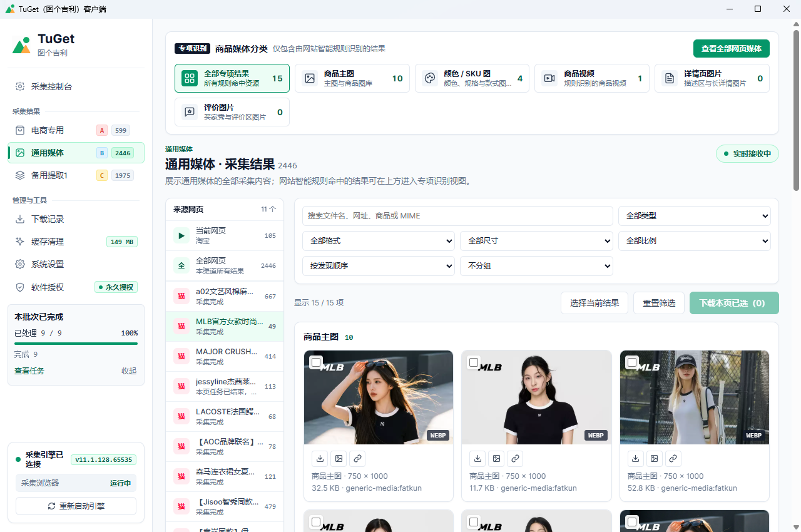Viewport: 801px width, 532px height.
Task: Focus the 搜索文件名、网址 search field
Action: point(457,216)
